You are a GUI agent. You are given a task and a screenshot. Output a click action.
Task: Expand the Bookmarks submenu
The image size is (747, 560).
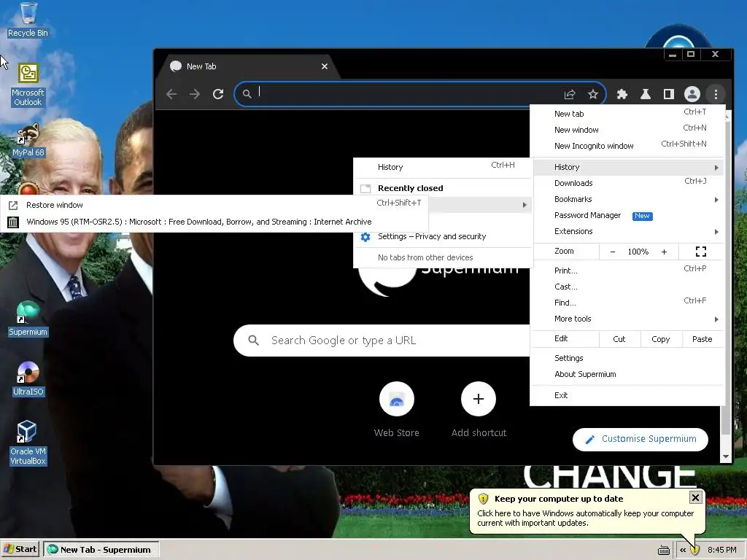[x=716, y=200]
